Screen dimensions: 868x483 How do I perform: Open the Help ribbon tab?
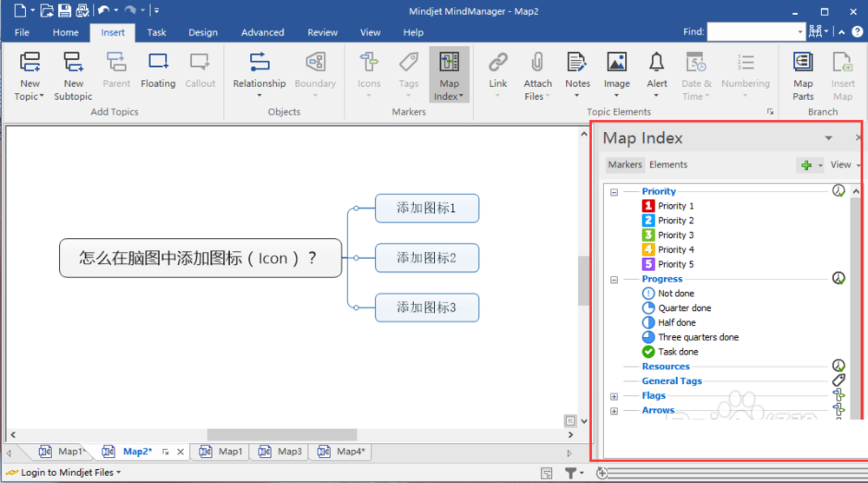tap(413, 32)
